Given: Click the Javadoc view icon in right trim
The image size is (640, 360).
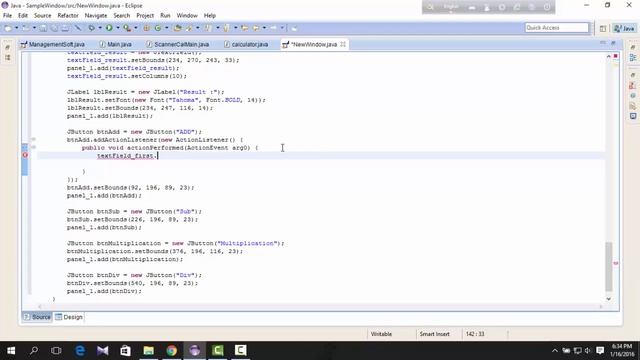Looking at the screenshot, I should coord(633,96).
